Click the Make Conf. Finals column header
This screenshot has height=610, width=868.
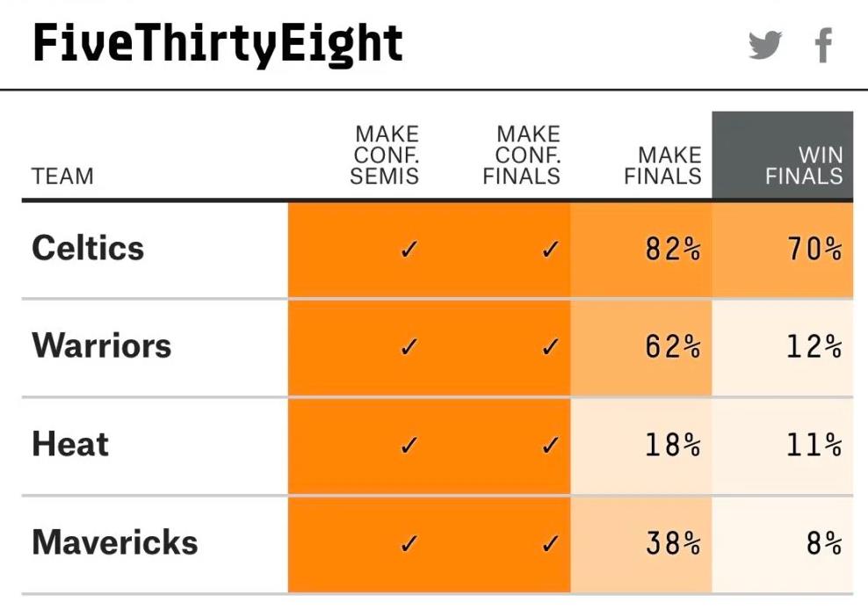(522, 155)
